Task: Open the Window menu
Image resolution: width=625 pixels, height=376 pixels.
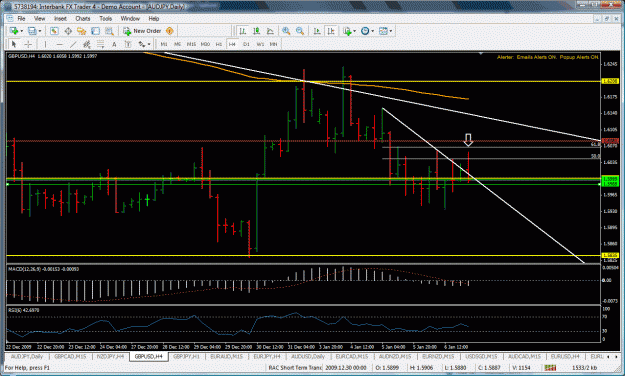Action: pos(130,18)
